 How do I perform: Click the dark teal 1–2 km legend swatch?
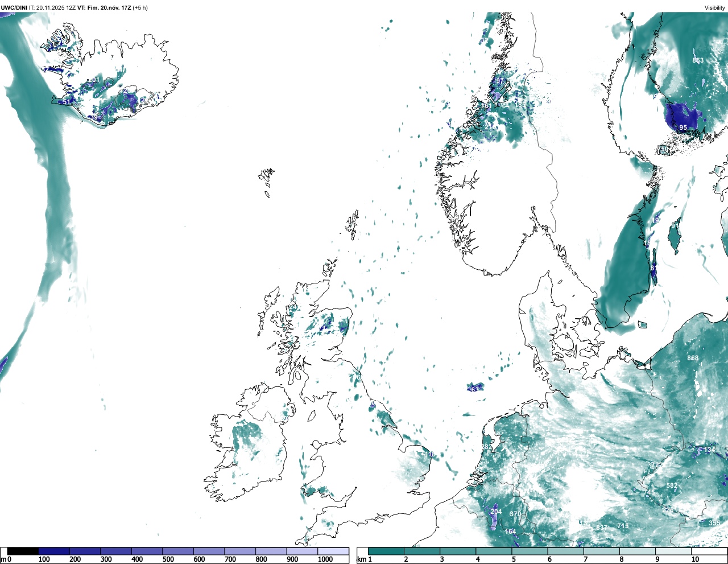tap(386, 551)
